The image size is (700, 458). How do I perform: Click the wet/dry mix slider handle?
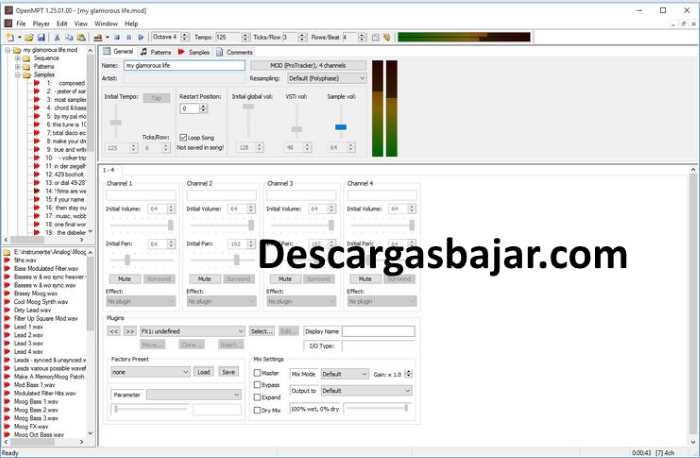[406, 408]
